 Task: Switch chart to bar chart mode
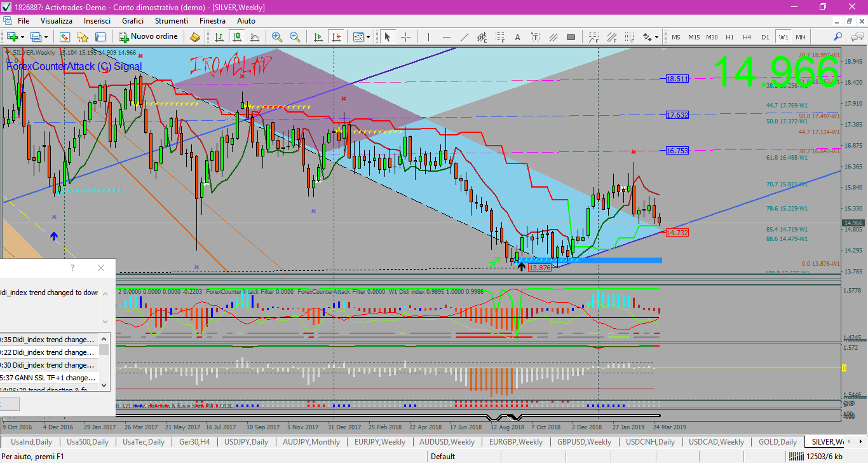[219, 37]
